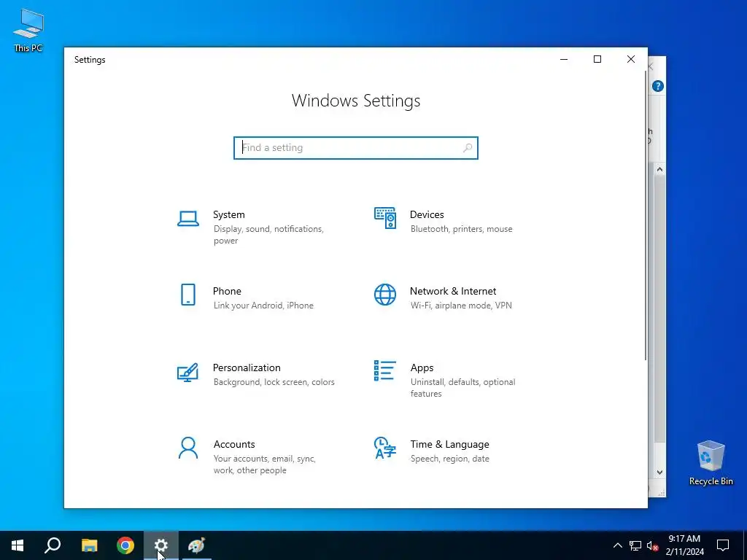The height and width of the screenshot is (560, 747).
Task: Show hidden tray icons chevron
Action: coord(617,545)
